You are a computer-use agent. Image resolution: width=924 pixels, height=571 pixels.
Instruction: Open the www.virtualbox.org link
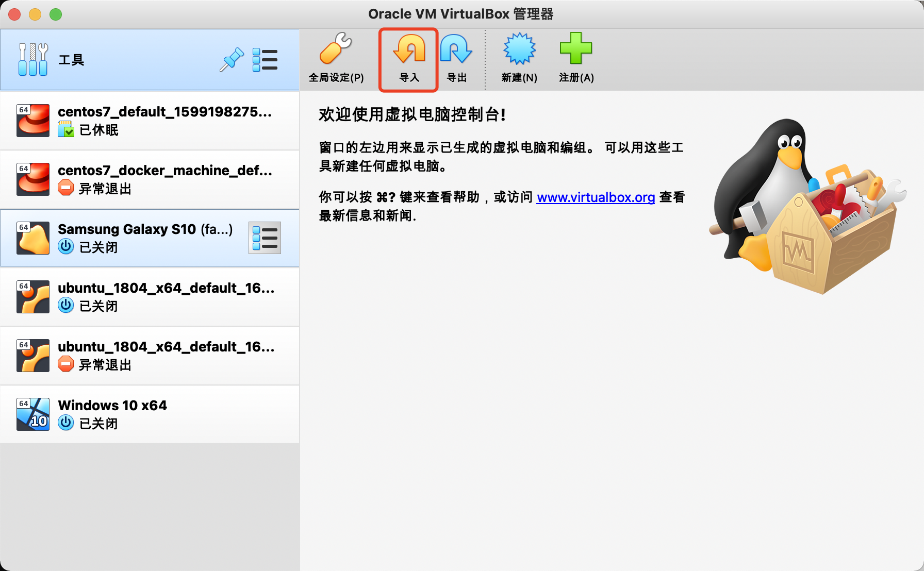[596, 197]
